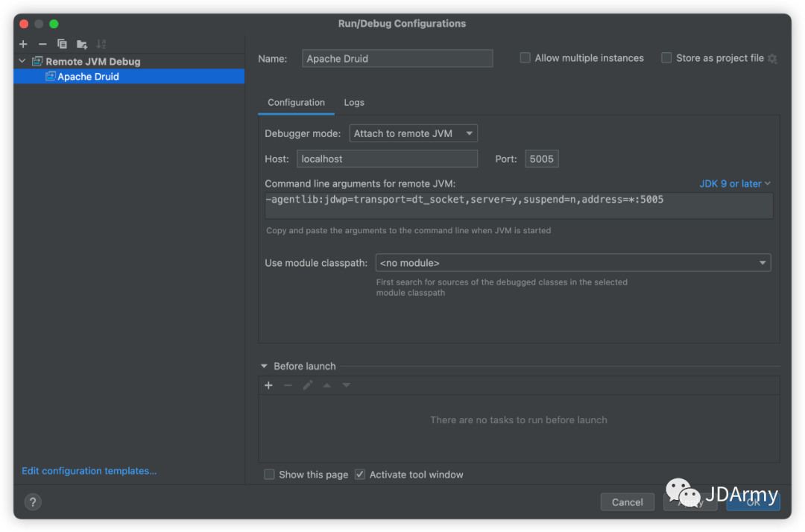Click the red close window button
The height and width of the screenshot is (532, 805).
pyautogui.click(x=24, y=24)
